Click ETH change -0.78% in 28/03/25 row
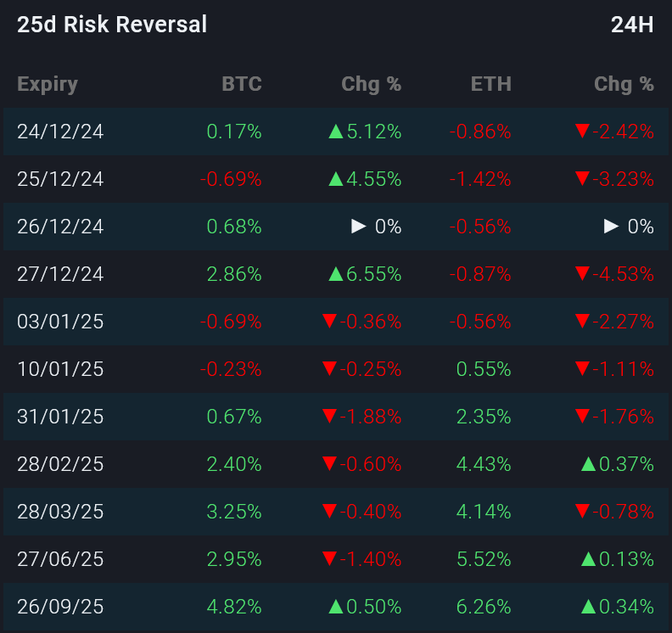 (x=614, y=513)
